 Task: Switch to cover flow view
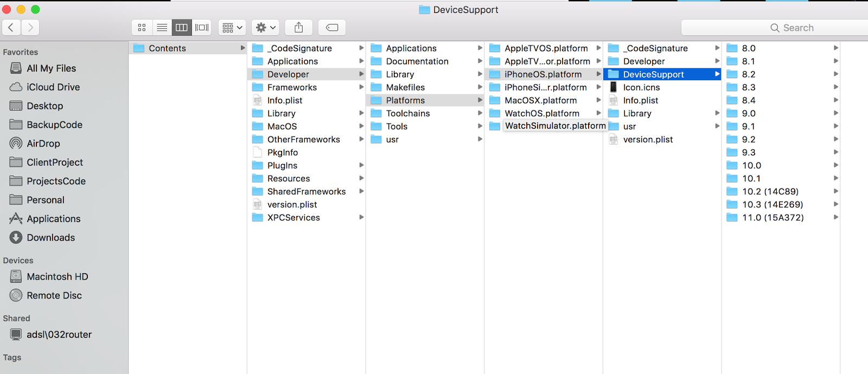pyautogui.click(x=202, y=28)
